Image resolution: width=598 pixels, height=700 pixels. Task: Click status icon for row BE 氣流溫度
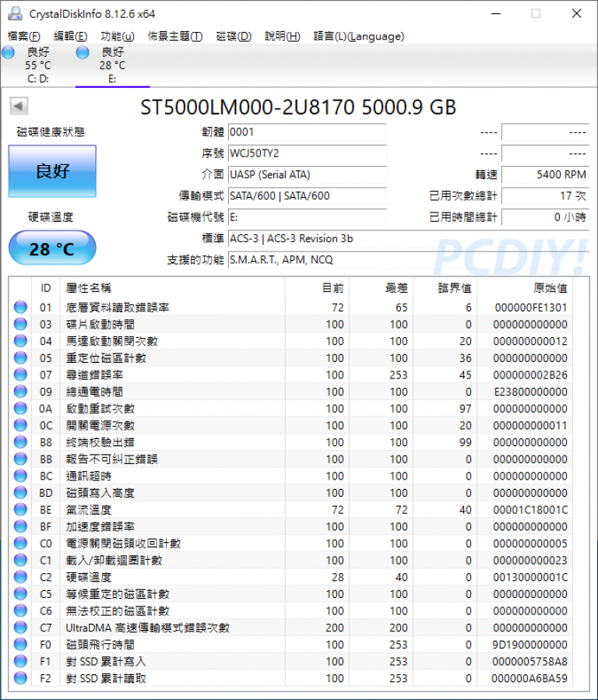[20, 509]
